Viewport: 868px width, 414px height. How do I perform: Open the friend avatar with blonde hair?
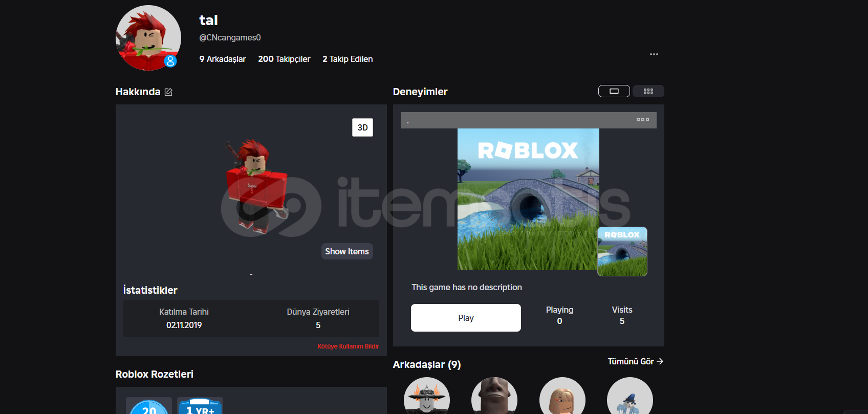tap(562, 396)
